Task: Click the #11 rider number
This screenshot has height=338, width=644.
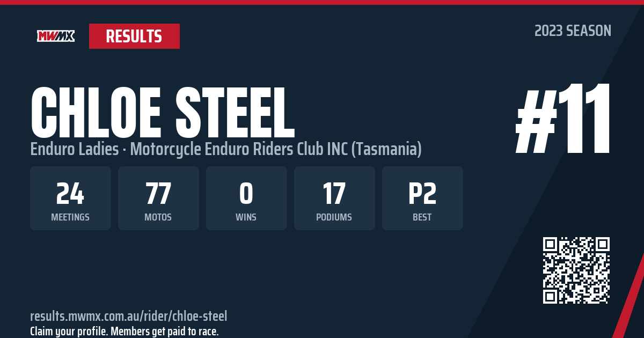Action: (563, 118)
